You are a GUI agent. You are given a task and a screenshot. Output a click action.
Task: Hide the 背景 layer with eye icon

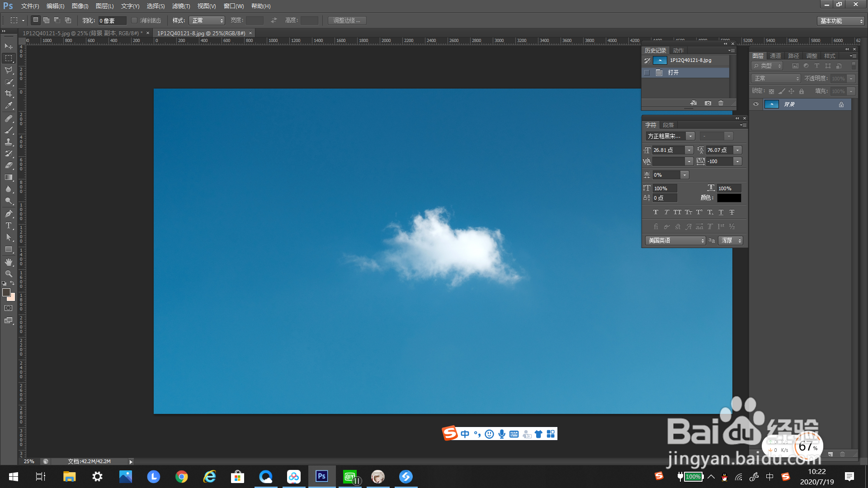pyautogui.click(x=756, y=104)
